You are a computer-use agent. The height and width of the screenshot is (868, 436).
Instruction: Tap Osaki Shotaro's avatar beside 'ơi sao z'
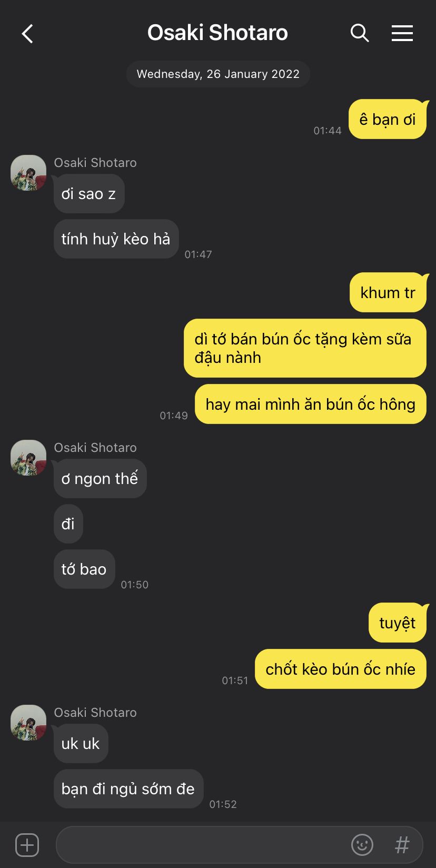[28, 173]
